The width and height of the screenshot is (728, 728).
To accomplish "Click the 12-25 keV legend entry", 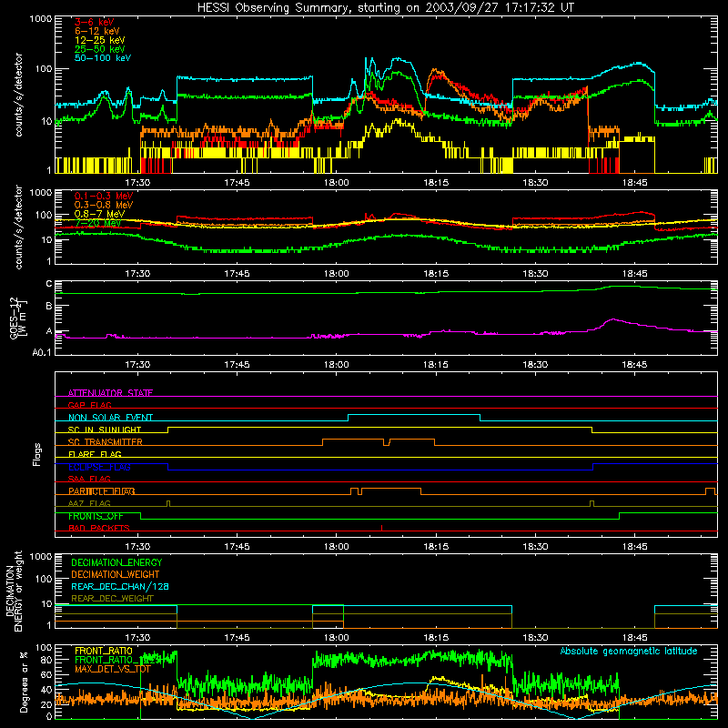I will point(100,40).
